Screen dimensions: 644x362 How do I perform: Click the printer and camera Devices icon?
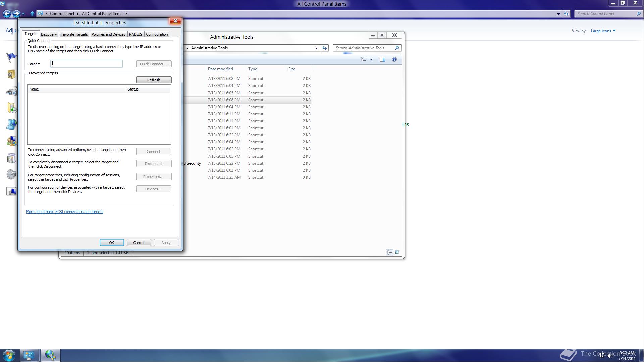click(11, 91)
